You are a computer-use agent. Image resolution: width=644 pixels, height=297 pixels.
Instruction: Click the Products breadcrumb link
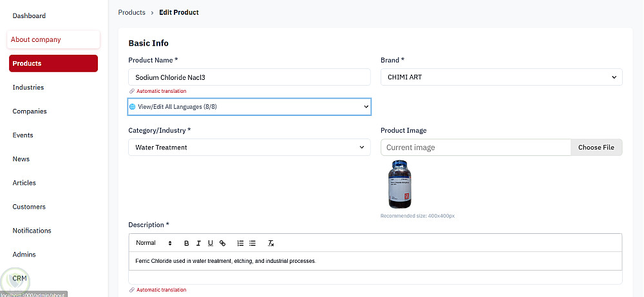point(131,12)
